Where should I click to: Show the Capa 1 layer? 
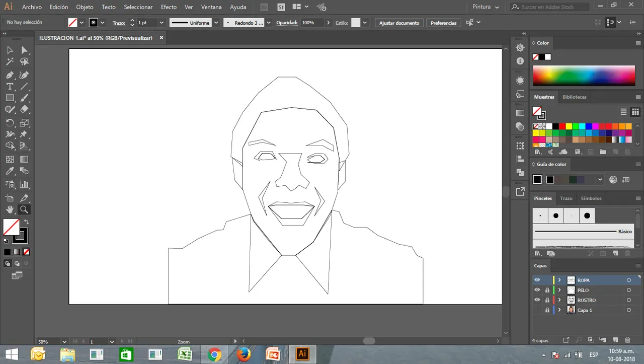(x=537, y=310)
